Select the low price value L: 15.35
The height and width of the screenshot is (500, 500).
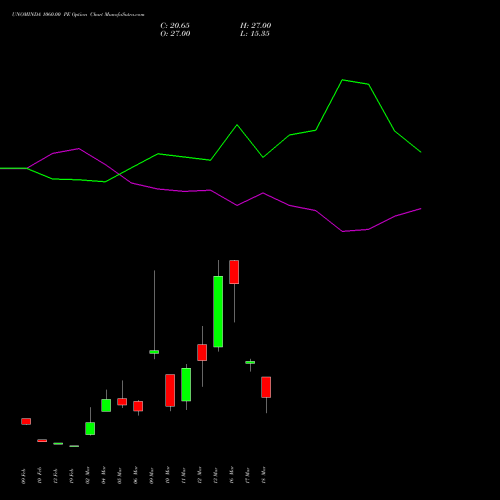255,34
